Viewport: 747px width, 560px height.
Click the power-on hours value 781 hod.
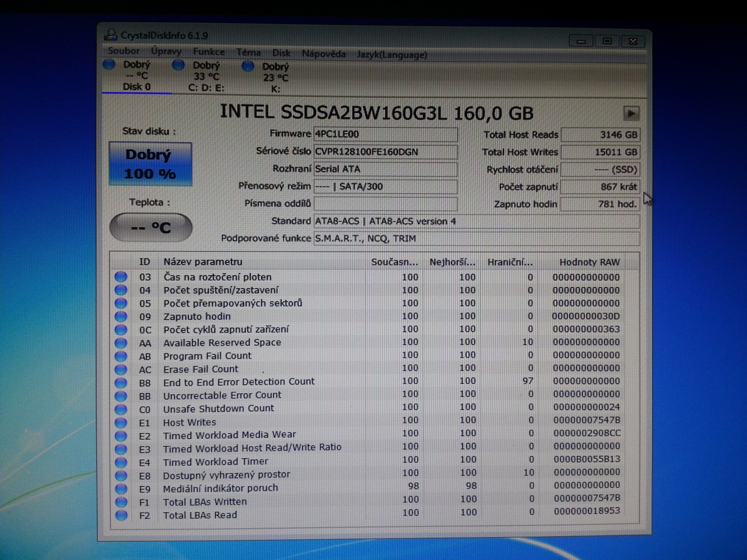[x=600, y=204]
